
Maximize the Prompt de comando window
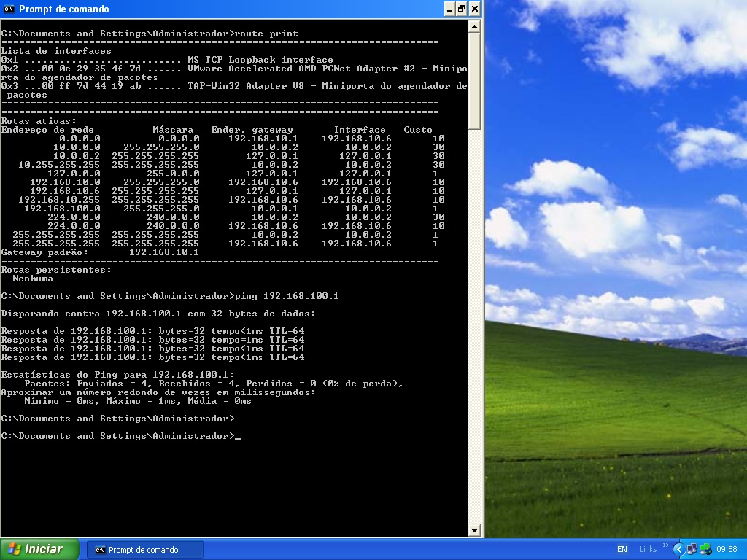(x=462, y=9)
